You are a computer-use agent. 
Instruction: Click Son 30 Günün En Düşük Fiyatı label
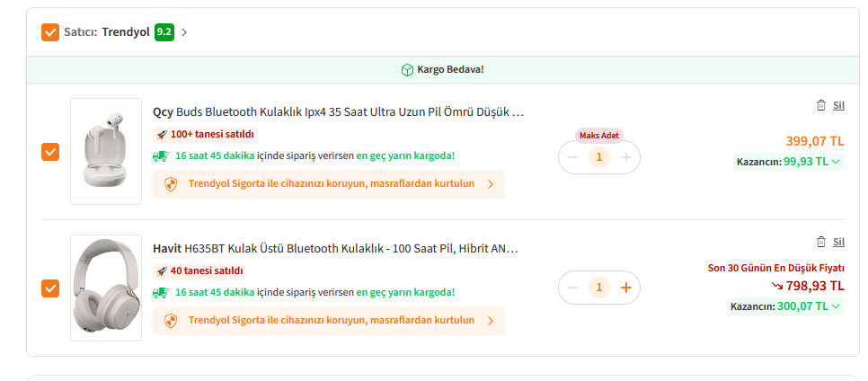tap(776, 268)
